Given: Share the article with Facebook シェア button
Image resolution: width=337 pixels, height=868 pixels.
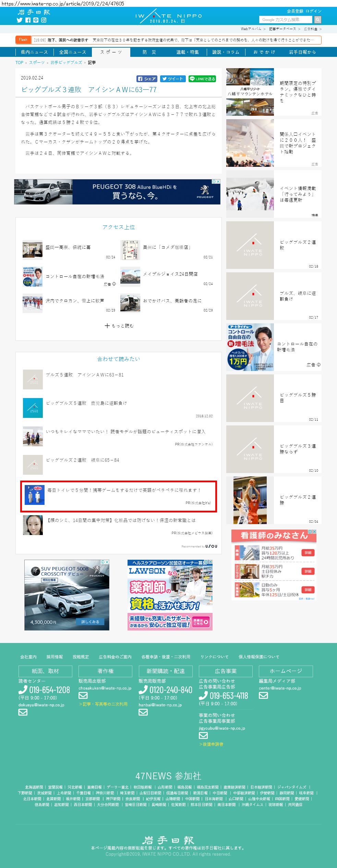Looking at the screenshot, I should click(147, 79).
